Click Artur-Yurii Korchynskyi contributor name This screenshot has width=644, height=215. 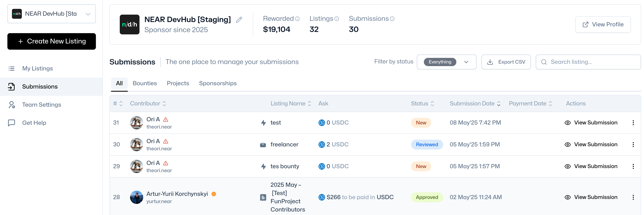[177, 194]
